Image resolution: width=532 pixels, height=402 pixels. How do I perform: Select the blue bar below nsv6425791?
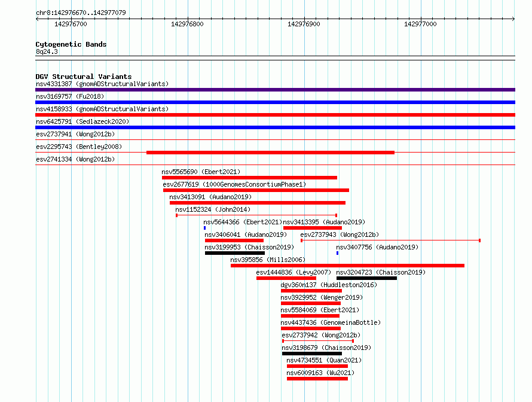[x=275, y=127]
